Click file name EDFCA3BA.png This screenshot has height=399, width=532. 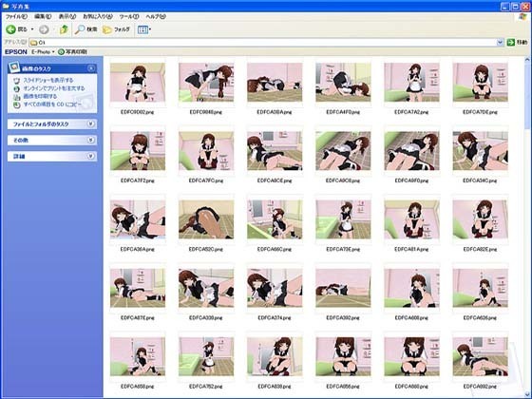point(275,112)
